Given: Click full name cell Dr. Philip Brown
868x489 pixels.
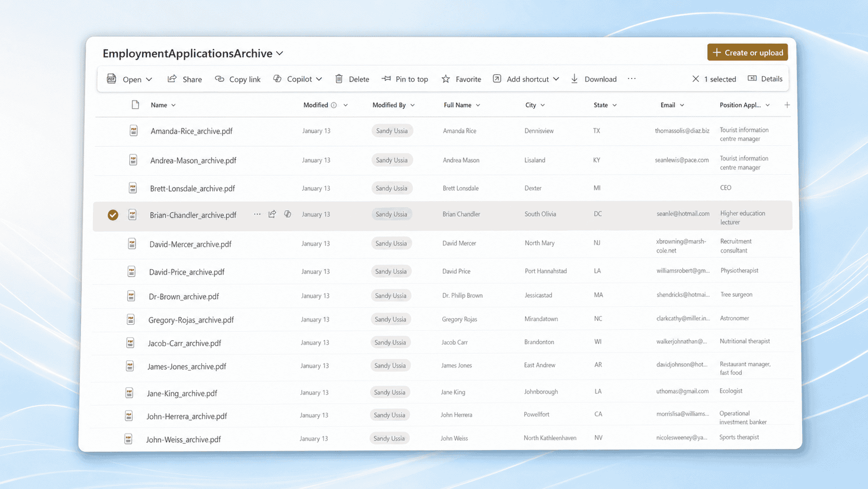Looking at the screenshot, I should click(x=463, y=295).
